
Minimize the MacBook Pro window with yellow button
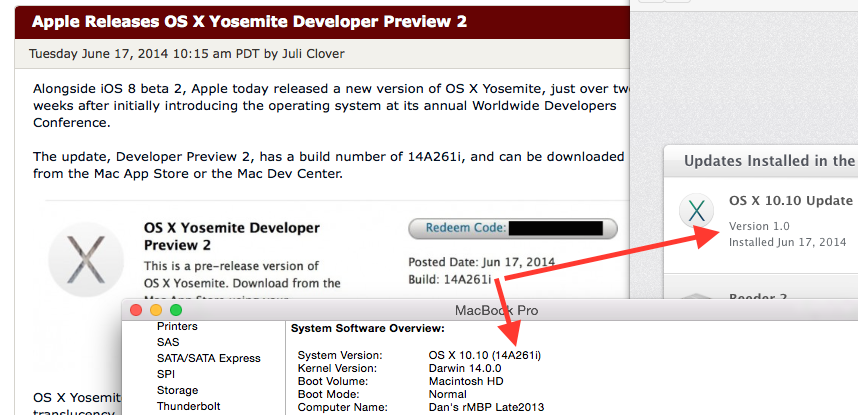point(156,310)
